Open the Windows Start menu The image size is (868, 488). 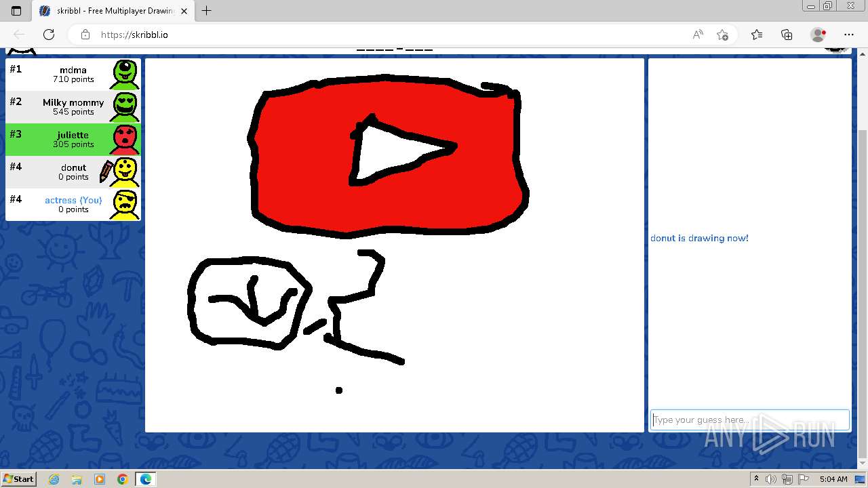(x=19, y=479)
